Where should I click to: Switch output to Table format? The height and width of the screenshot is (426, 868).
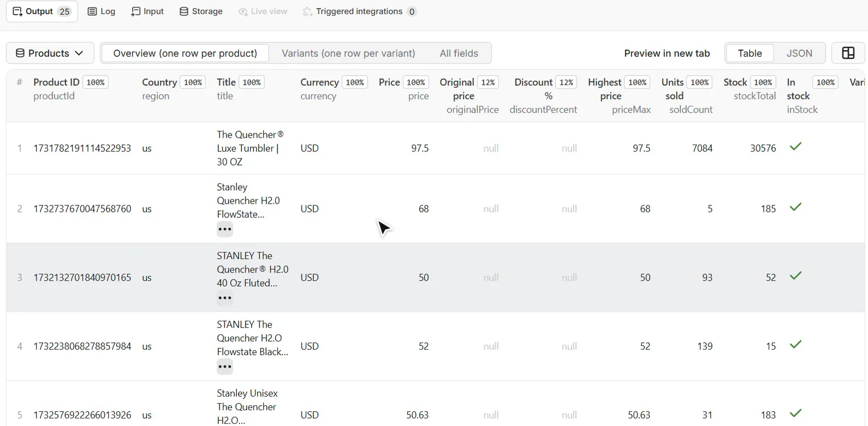pos(750,53)
